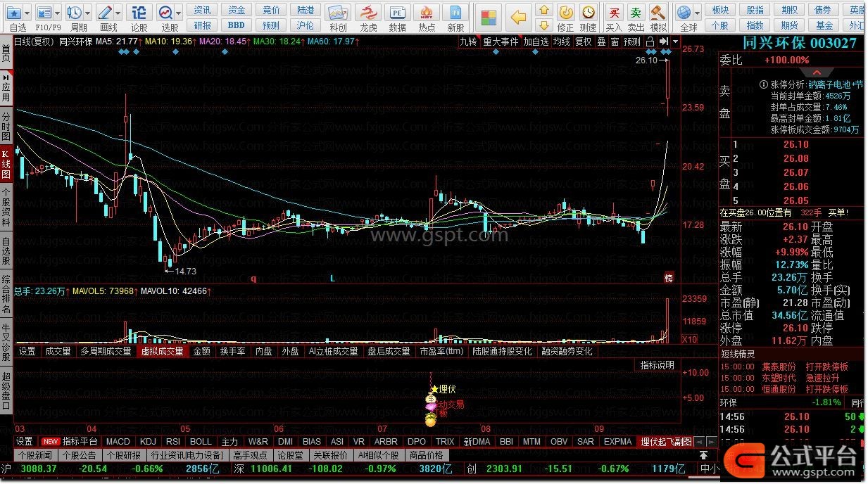Toggle the 复权 price adjustment option

click(x=584, y=42)
